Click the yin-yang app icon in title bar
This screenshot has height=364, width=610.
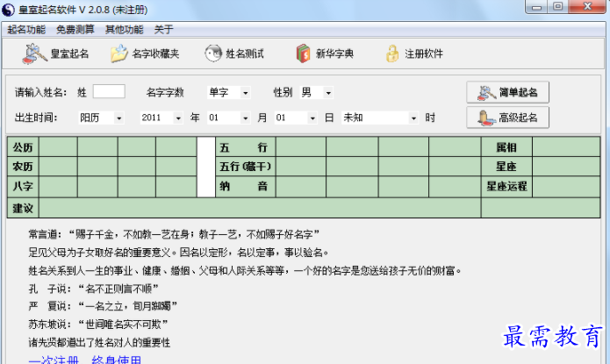click(x=8, y=10)
